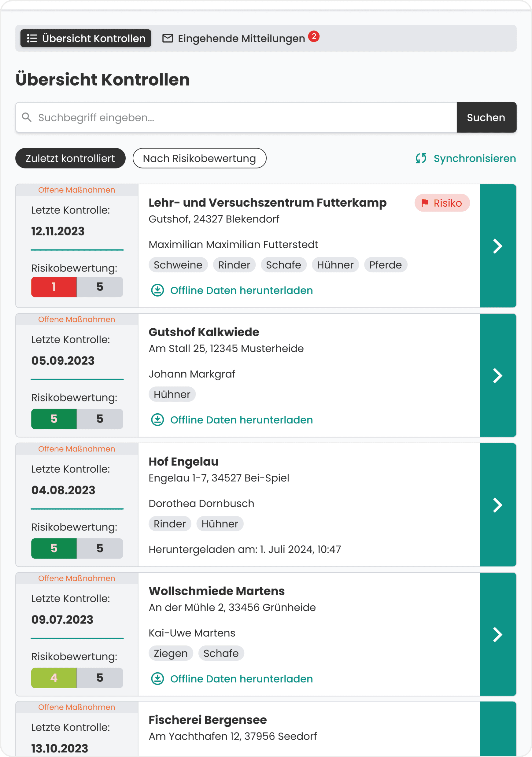Viewport: 532px width, 757px height.
Task: Click address Am Yachthafen 12, 37956 Seedorf
Action: 233,737
